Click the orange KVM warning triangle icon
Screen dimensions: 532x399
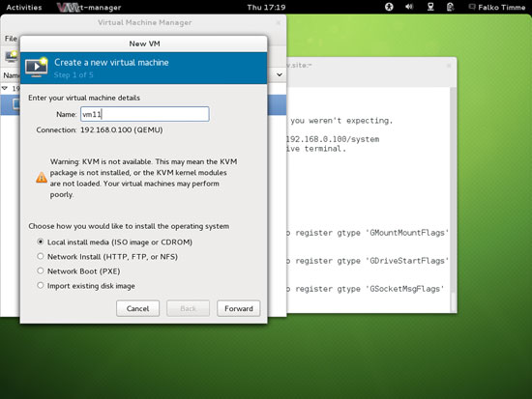(42, 178)
